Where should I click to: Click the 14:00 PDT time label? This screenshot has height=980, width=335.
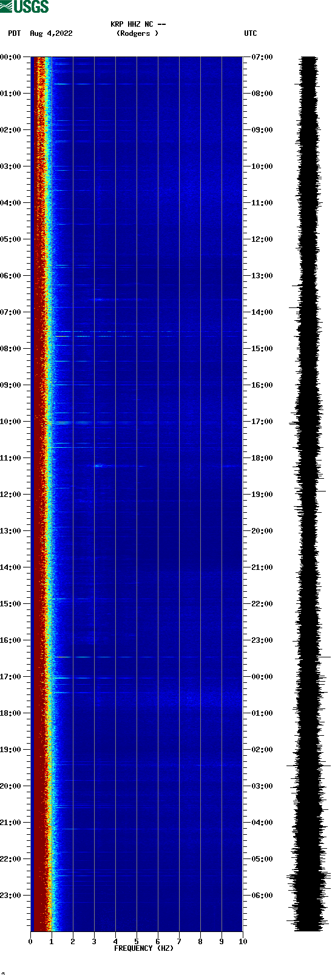tap(11, 567)
